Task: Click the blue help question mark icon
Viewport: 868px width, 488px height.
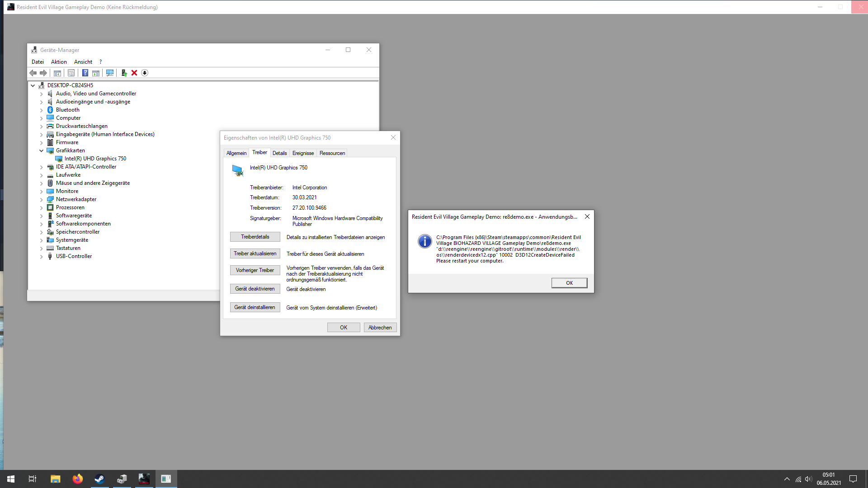Action: pos(85,73)
